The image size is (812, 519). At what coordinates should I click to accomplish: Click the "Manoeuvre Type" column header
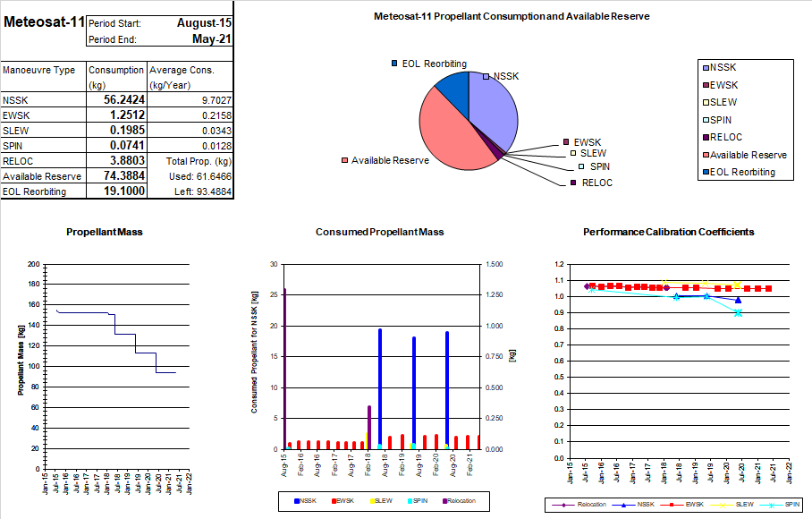[38, 70]
